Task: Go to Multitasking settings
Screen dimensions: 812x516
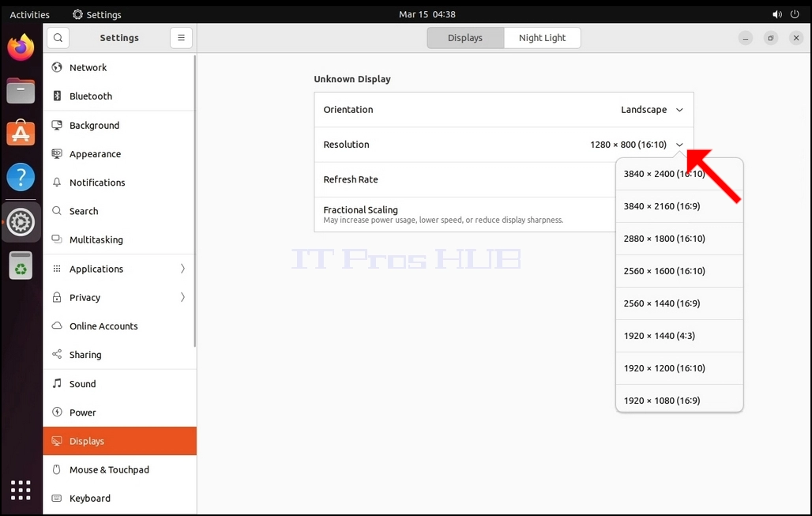Action: (119, 239)
